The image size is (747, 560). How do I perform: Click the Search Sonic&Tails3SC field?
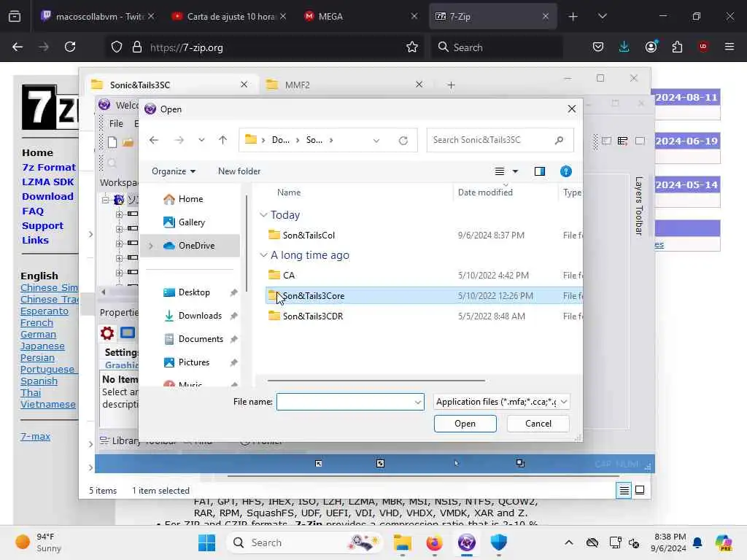click(500, 140)
